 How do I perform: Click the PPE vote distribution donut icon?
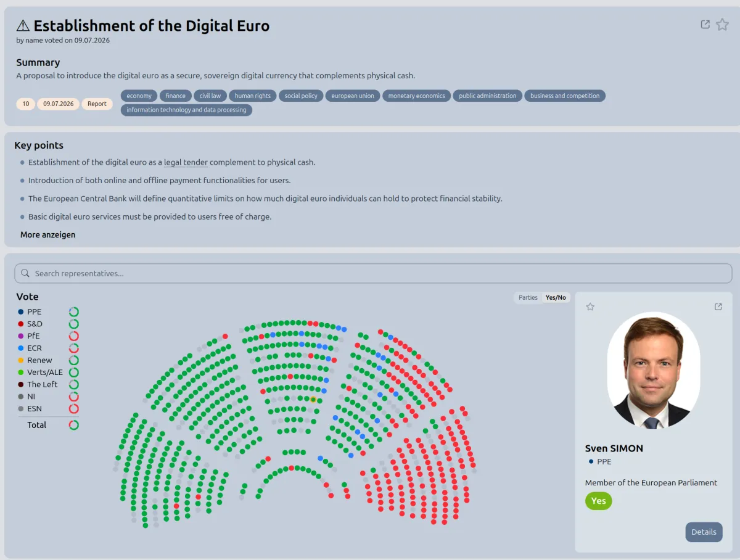74,312
